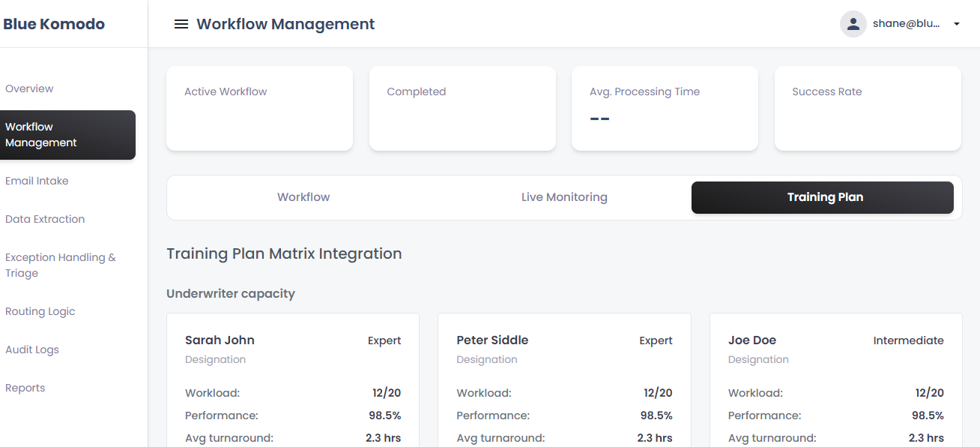Screen dimensions: 980x447
Task: Navigate to Exception Handling & Triage
Action: point(60,265)
